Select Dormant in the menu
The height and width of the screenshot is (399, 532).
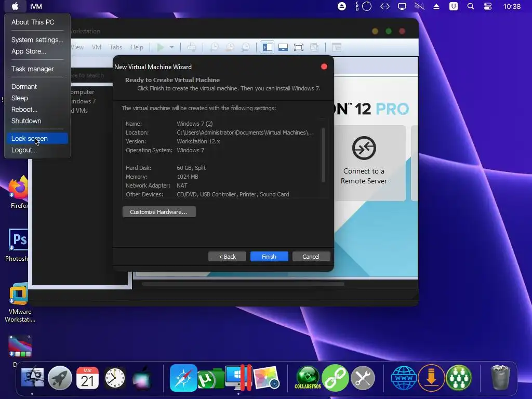pos(24,87)
